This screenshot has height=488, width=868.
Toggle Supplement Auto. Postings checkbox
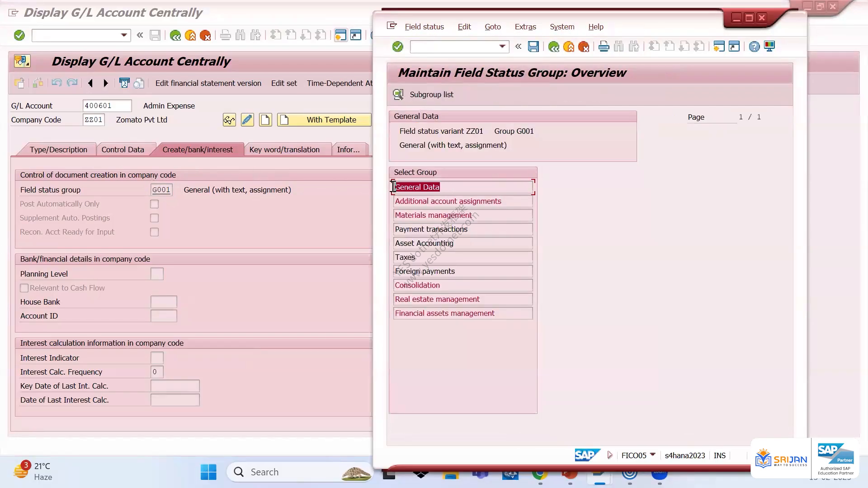point(155,218)
